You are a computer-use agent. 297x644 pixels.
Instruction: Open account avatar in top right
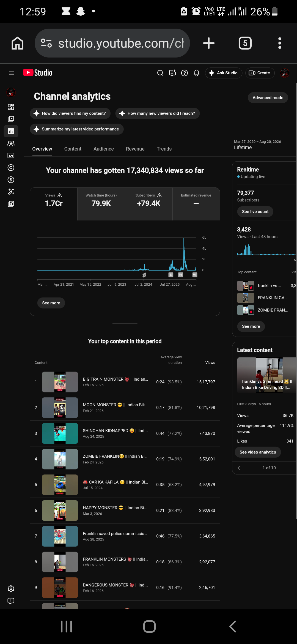[x=285, y=73]
